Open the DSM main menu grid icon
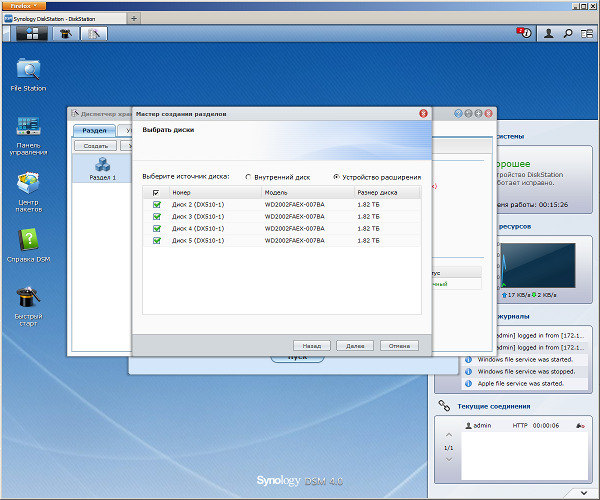Screen dimensions: 600x500 (31, 33)
